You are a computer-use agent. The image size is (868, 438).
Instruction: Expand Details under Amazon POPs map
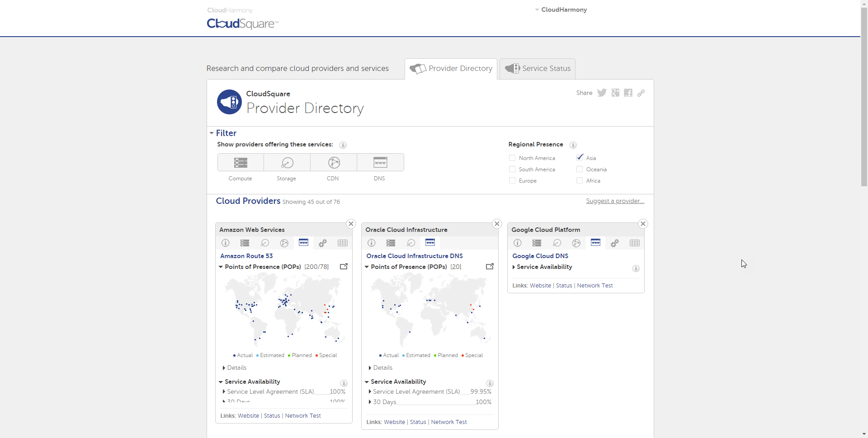pyautogui.click(x=235, y=367)
